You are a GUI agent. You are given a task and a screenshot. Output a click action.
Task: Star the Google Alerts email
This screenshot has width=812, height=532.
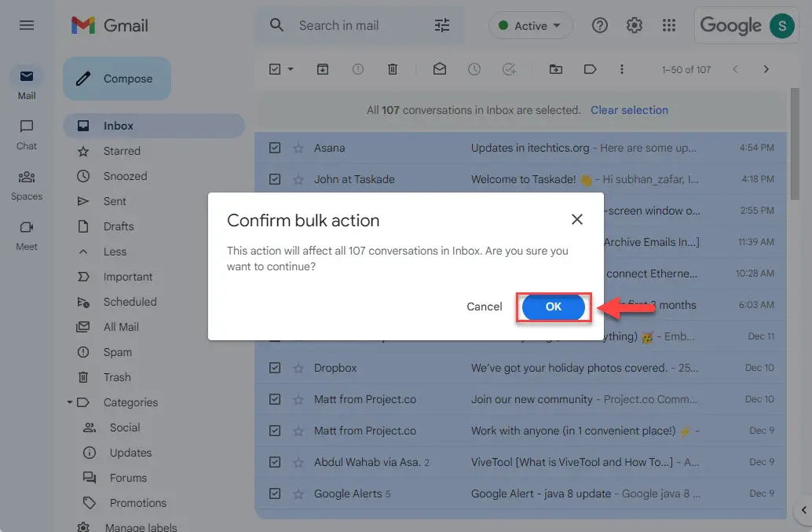pyautogui.click(x=298, y=493)
